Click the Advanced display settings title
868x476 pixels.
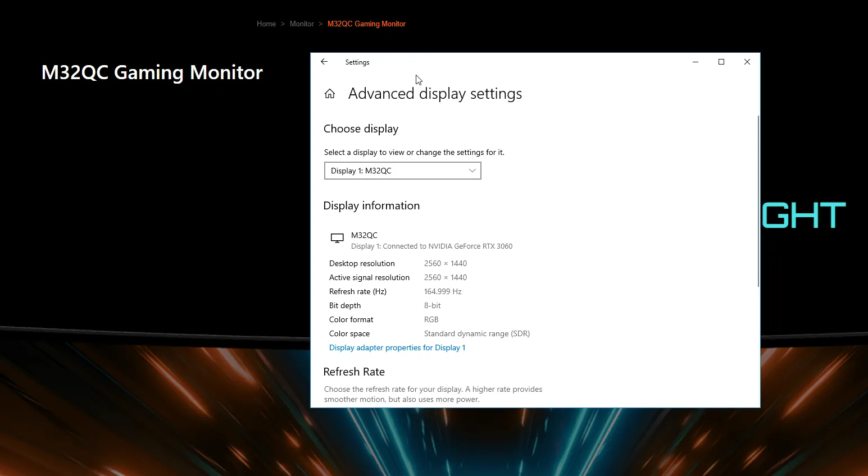click(435, 94)
